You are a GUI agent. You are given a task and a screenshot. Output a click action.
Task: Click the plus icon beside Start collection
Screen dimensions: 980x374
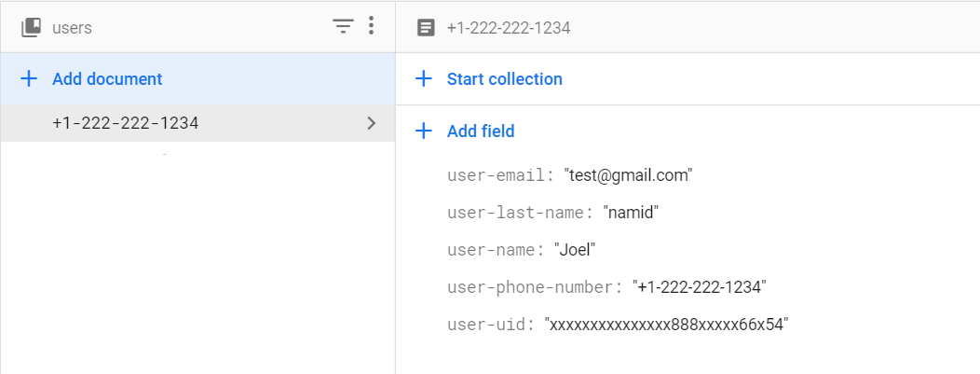pyautogui.click(x=424, y=78)
